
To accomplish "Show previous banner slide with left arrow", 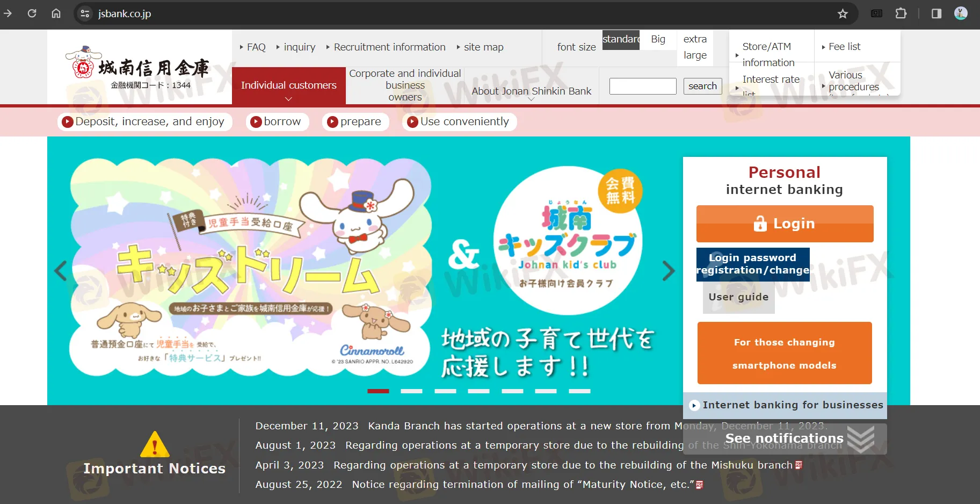I will pos(61,271).
